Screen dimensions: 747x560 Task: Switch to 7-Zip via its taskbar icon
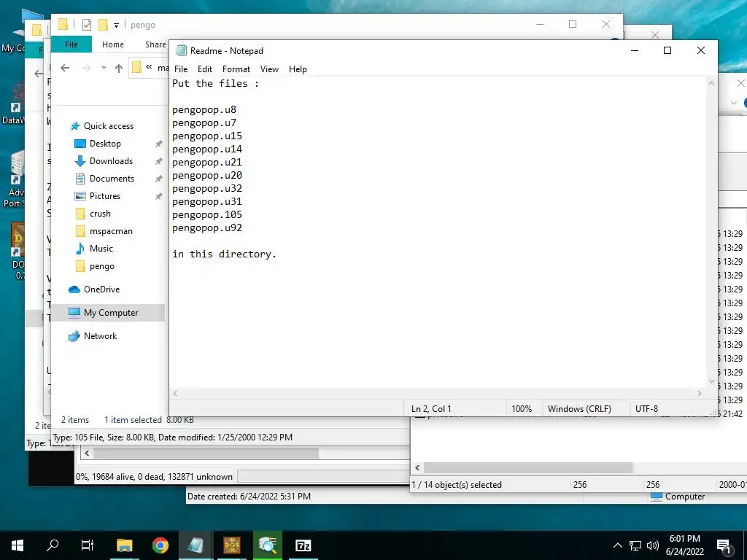303,545
